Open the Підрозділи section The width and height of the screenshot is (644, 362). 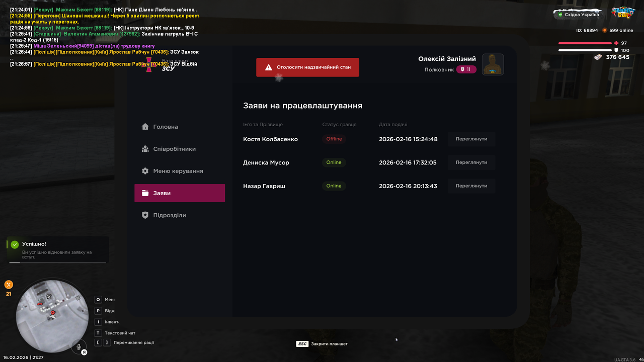click(180, 215)
